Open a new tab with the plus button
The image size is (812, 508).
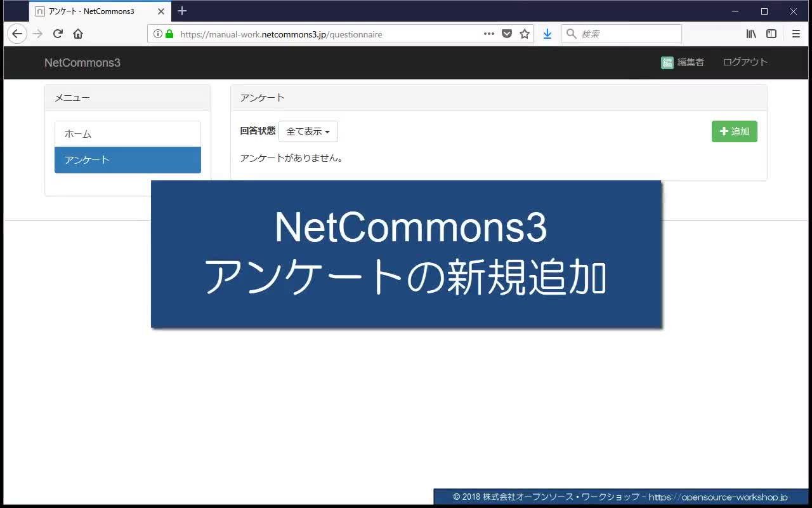pos(182,11)
